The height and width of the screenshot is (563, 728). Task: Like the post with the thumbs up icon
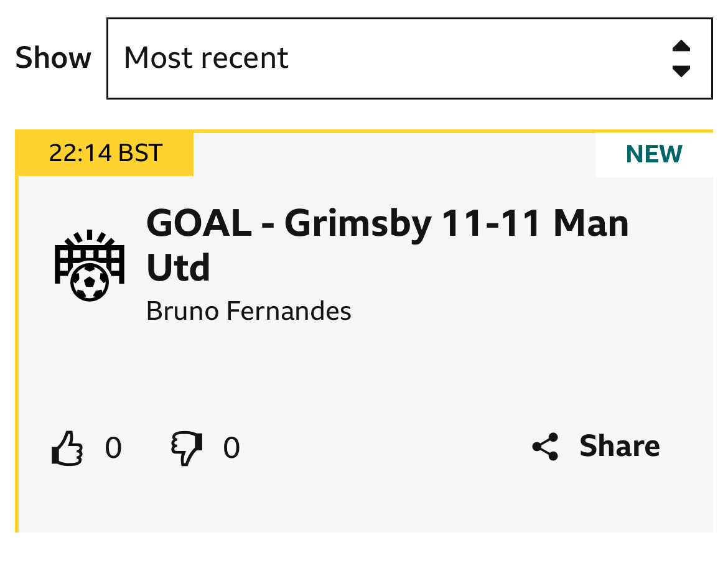coord(67,448)
